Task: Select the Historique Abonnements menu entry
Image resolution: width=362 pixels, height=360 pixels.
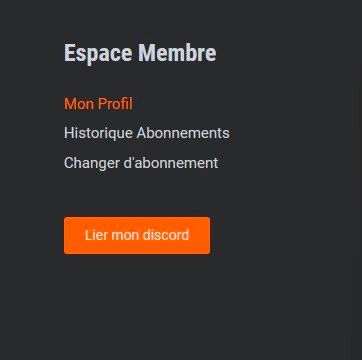Action: point(147,133)
